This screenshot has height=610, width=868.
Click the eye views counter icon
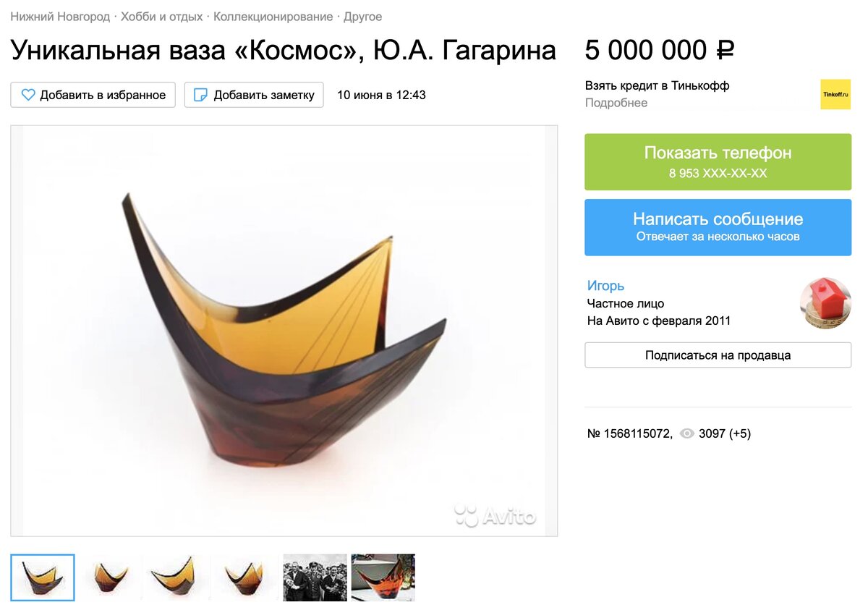click(x=687, y=434)
